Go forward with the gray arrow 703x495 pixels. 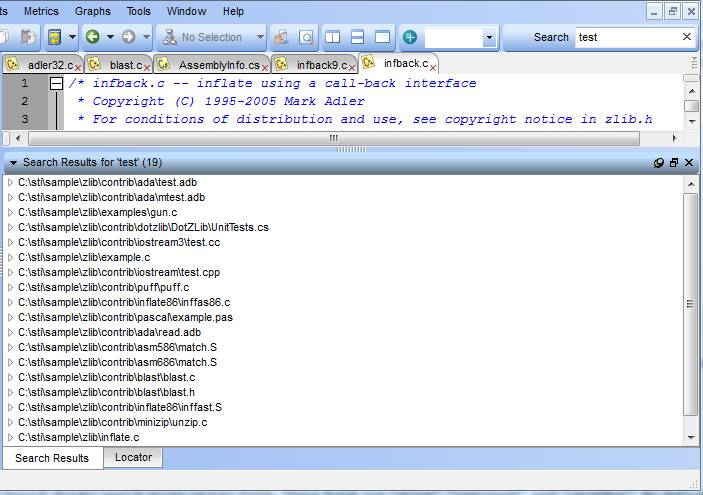129,37
